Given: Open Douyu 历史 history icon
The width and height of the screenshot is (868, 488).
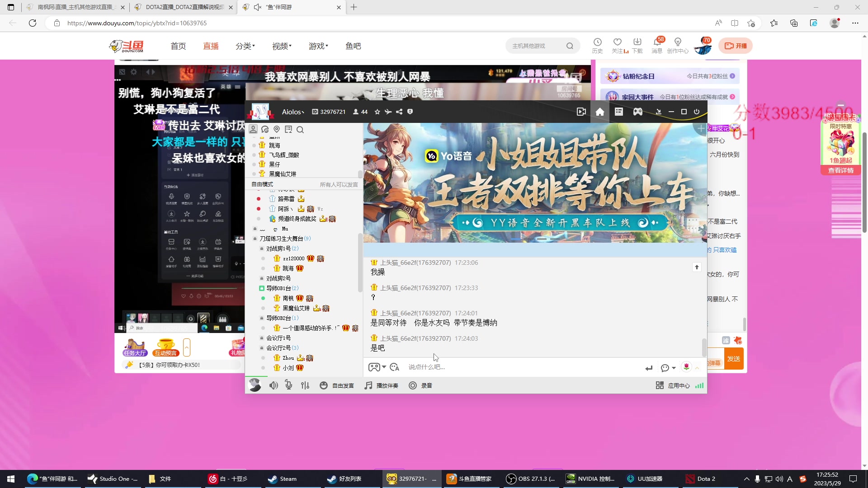Looking at the screenshot, I should tap(597, 45).
